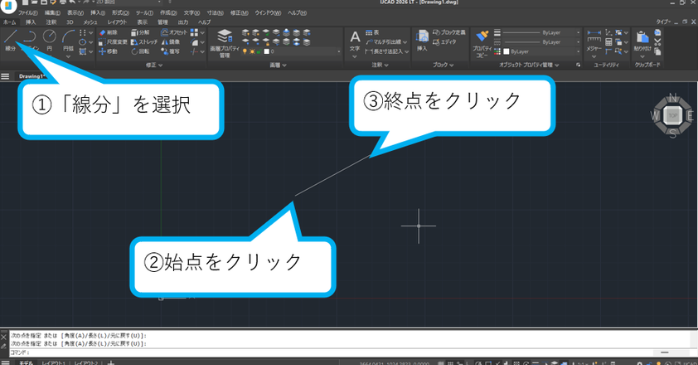Select the ポリライン (Polyline) tool icon
This screenshot has width=698, height=365.
click(30, 36)
